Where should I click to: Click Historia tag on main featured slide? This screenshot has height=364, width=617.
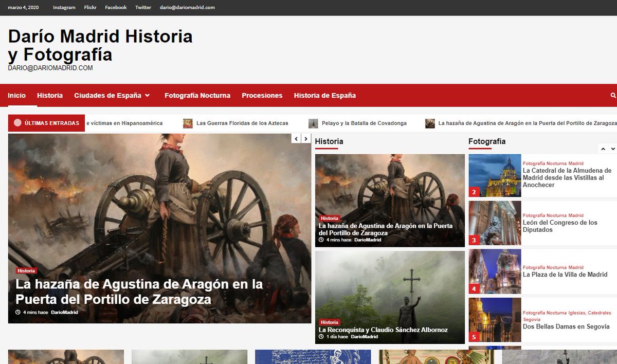coord(26,270)
